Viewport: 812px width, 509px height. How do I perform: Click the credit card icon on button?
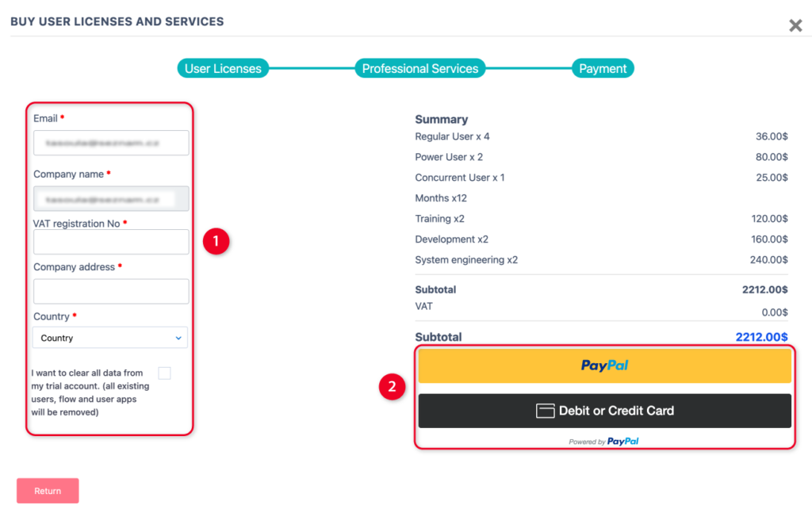(x=545, y=411)
